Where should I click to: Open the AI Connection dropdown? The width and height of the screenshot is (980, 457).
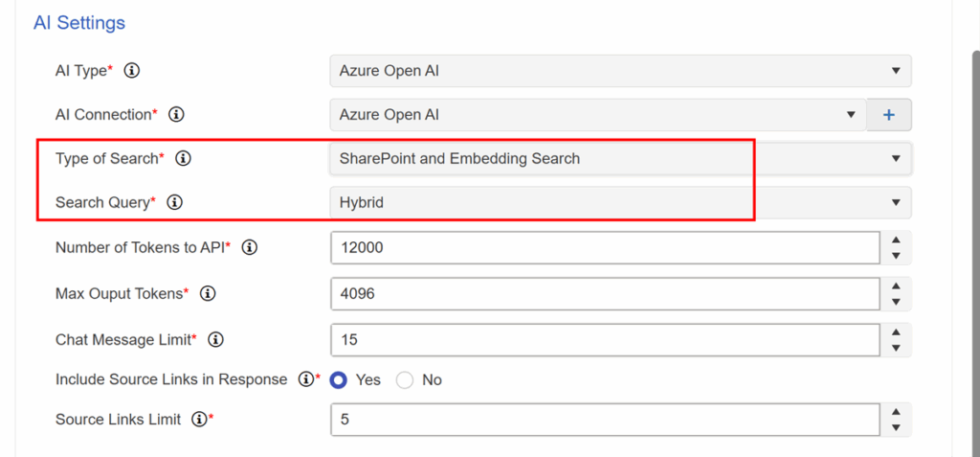pos(598,115)
